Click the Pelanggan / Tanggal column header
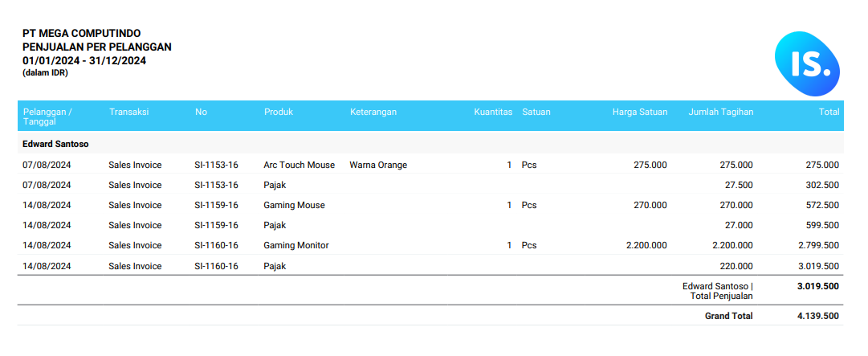 47,117
